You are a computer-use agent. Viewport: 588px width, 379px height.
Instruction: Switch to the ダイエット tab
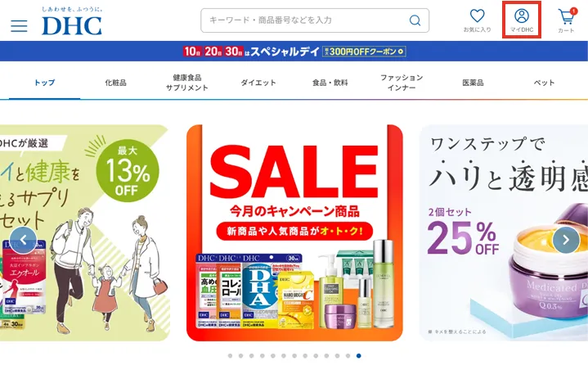[x=258, y=83]
